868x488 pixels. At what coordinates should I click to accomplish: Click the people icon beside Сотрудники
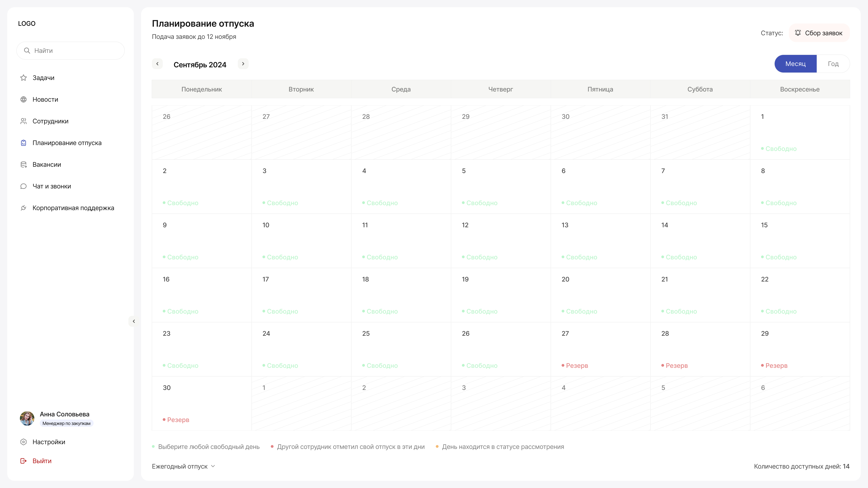(x=24, y=121)
